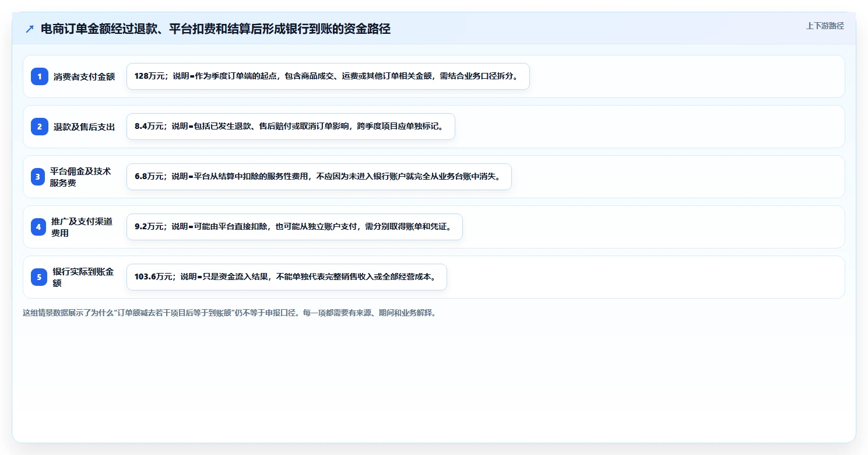
Task: Click the title 电商订单金额经过退款 heading
Action: (215, 29)
